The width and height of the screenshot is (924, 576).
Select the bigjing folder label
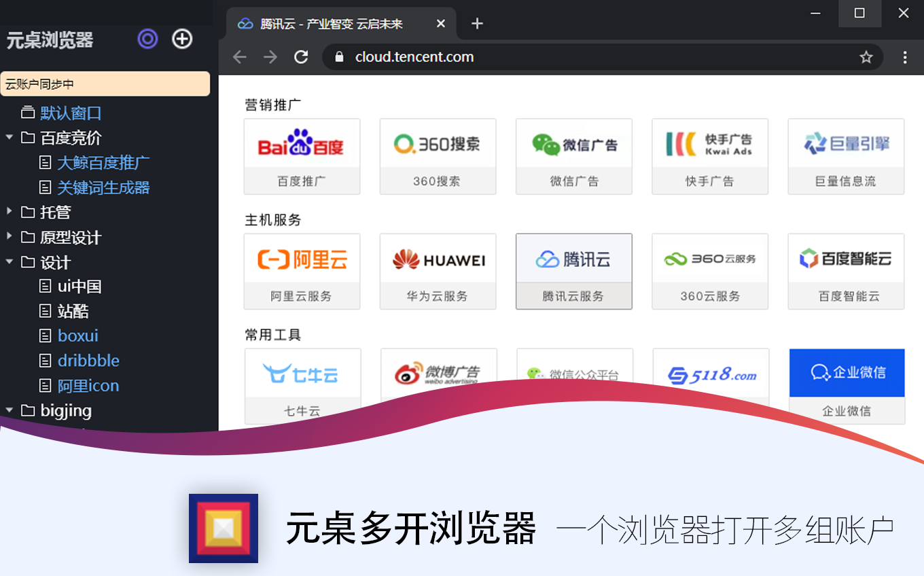coord(66,410)
